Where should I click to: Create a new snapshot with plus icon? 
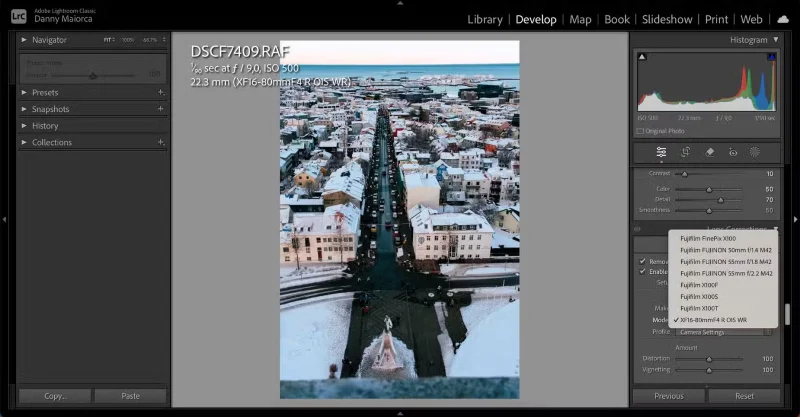[x=160, y=109]
